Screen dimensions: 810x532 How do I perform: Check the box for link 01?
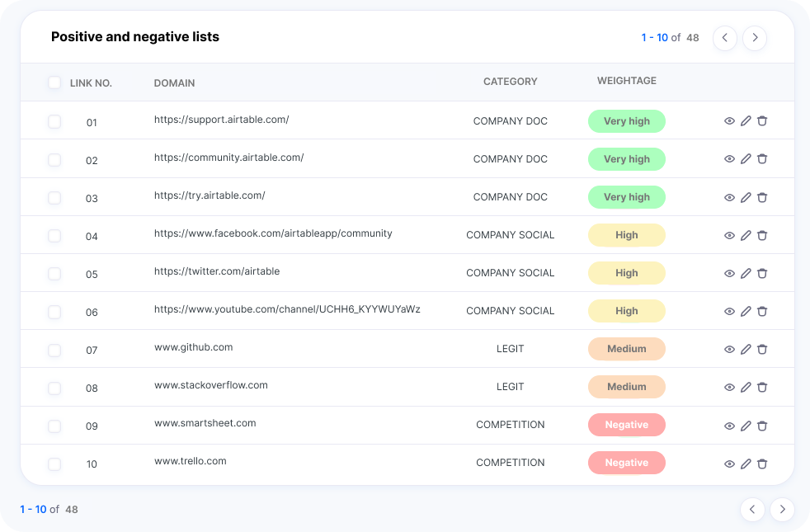click(54, 121)
